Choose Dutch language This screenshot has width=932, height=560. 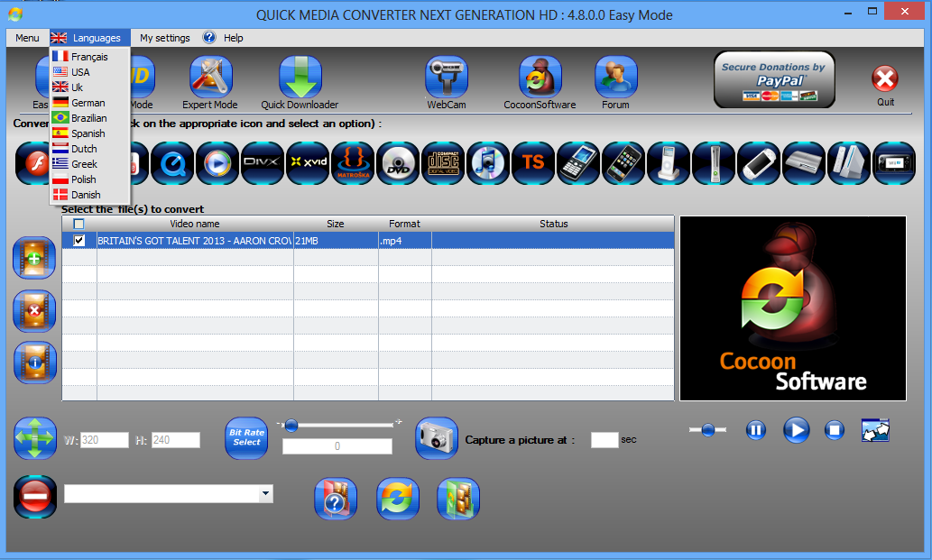(89, 149)
